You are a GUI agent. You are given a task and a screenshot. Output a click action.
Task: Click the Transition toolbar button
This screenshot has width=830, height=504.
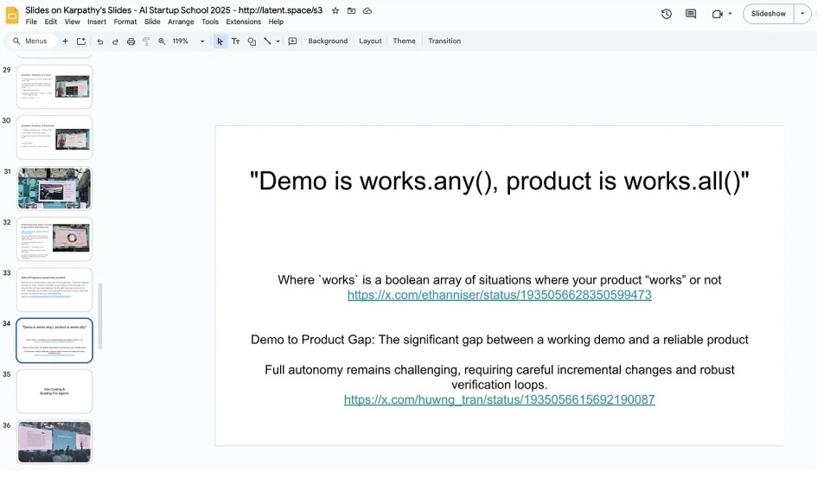point(444,41)
